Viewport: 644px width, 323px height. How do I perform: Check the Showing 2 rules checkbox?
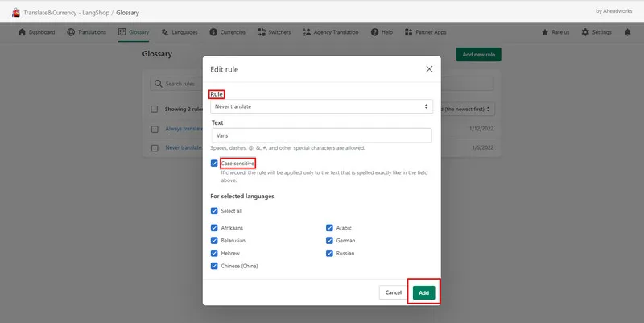155,109
